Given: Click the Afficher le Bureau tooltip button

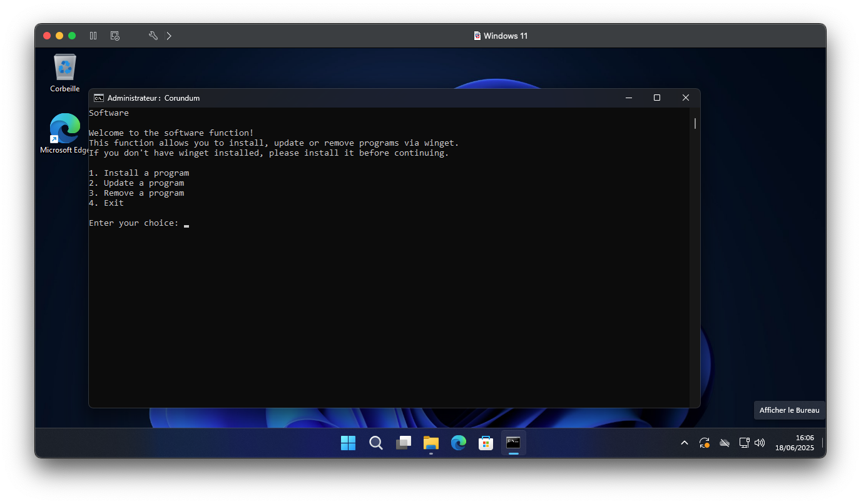Looking at the screenshot, I should click(789, 410).
